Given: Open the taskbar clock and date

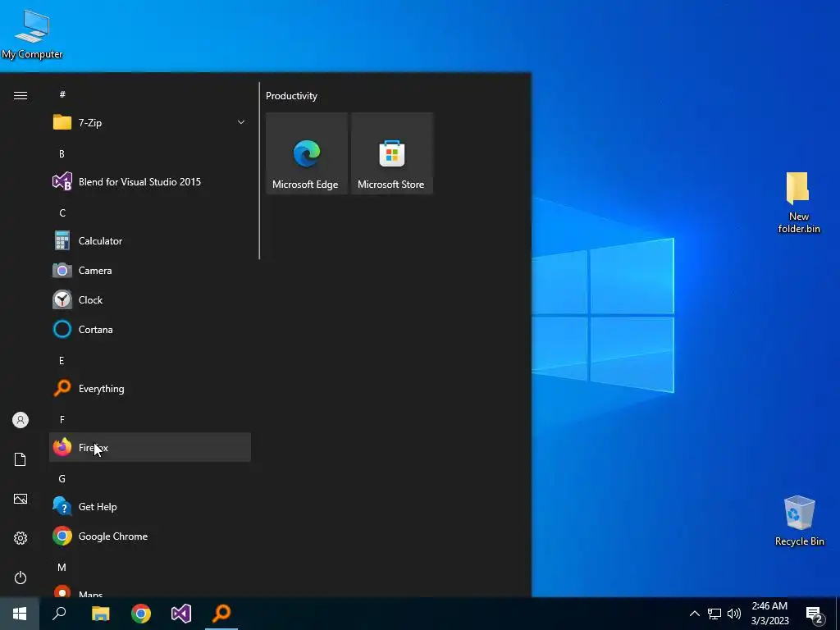Looking at the screenshot, I should [x=769, y=614].
